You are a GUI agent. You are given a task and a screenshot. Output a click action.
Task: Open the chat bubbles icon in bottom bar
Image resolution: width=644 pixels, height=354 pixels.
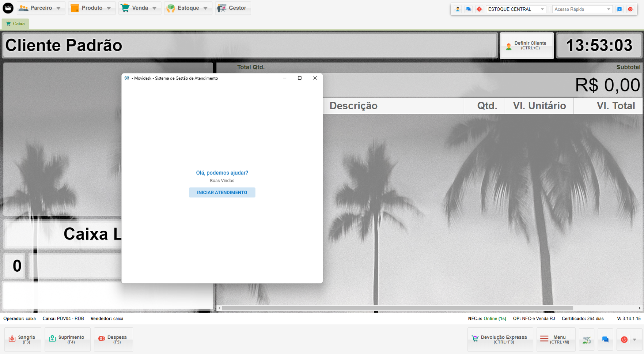(605, 340)
